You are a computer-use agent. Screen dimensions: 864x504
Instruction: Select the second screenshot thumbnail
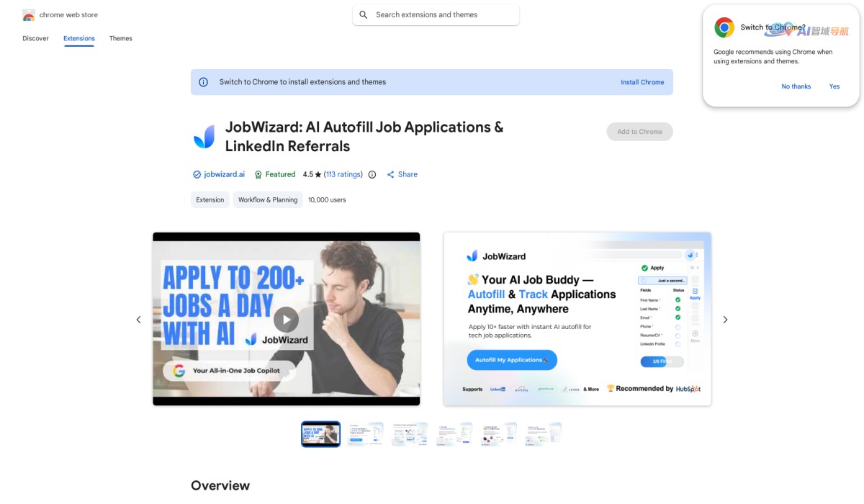365,433
